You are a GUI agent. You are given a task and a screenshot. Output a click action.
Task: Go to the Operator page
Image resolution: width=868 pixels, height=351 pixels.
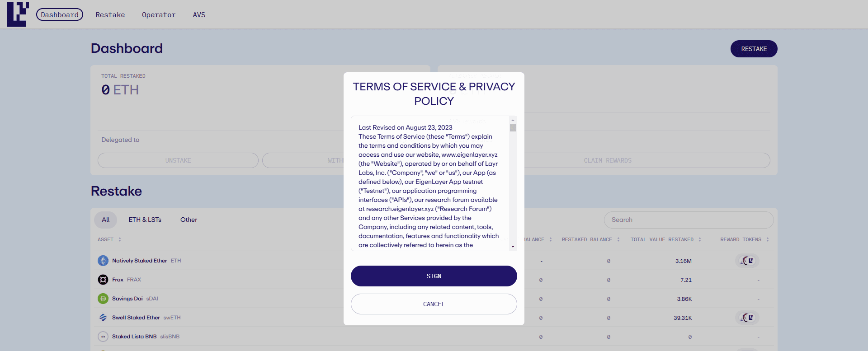coord(159,15)
